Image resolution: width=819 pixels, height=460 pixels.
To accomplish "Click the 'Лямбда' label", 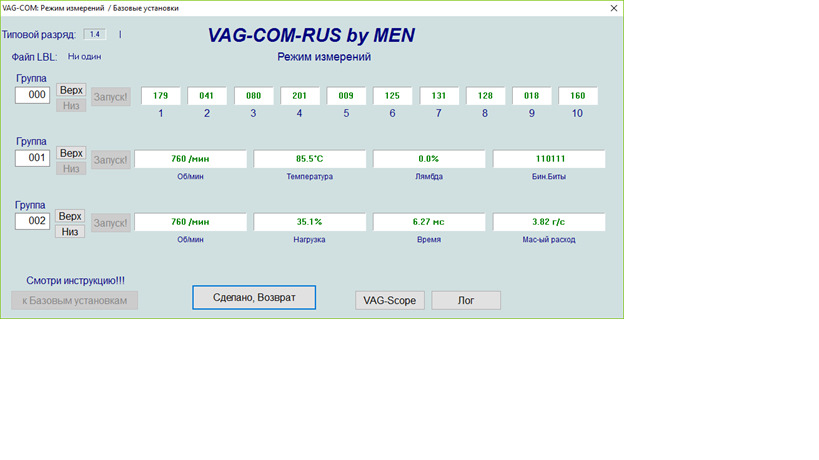I will click(429, 176).
